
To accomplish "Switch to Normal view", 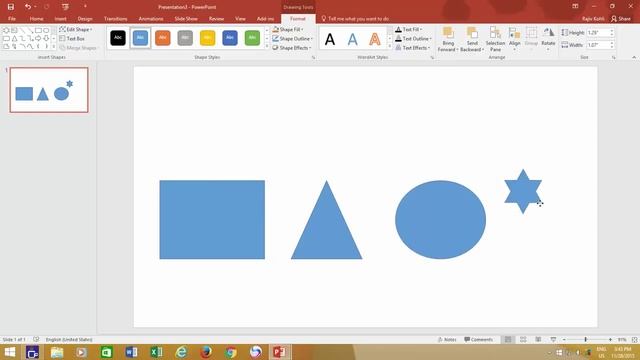I will [x=508, y=339].
